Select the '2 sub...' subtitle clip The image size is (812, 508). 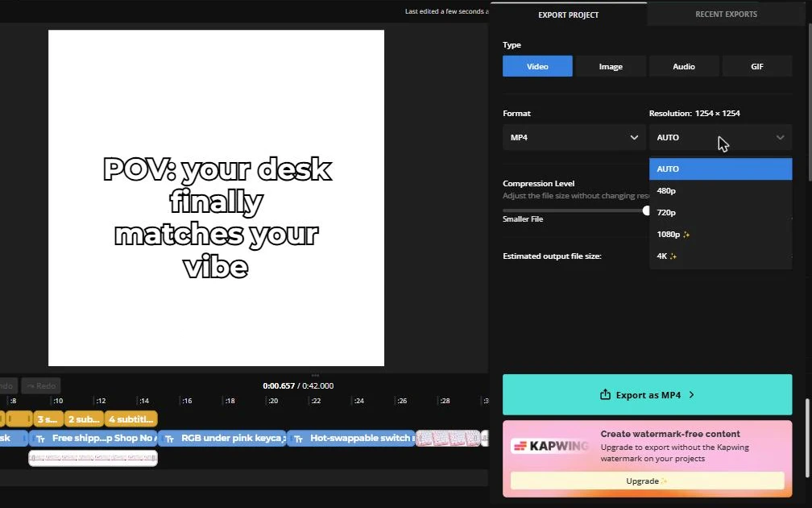point(84,418)
